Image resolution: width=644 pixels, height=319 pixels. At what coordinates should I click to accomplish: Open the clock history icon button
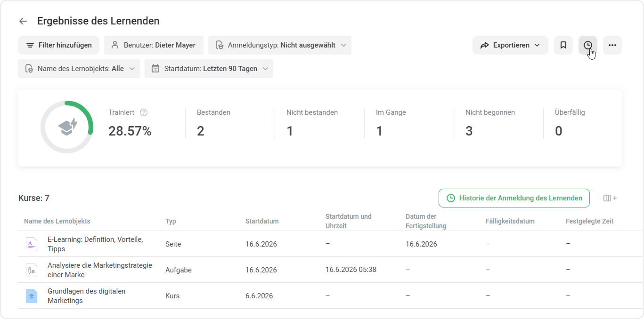click(588, 45)
